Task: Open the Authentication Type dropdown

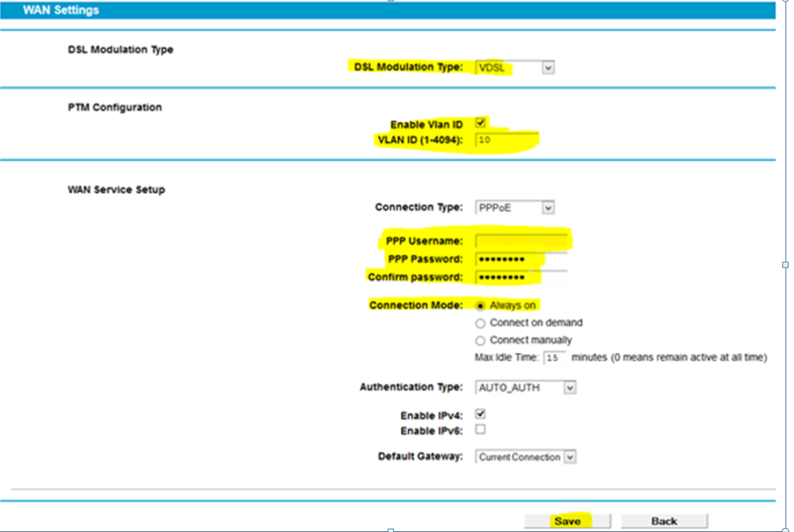Action: pos(525,388)
